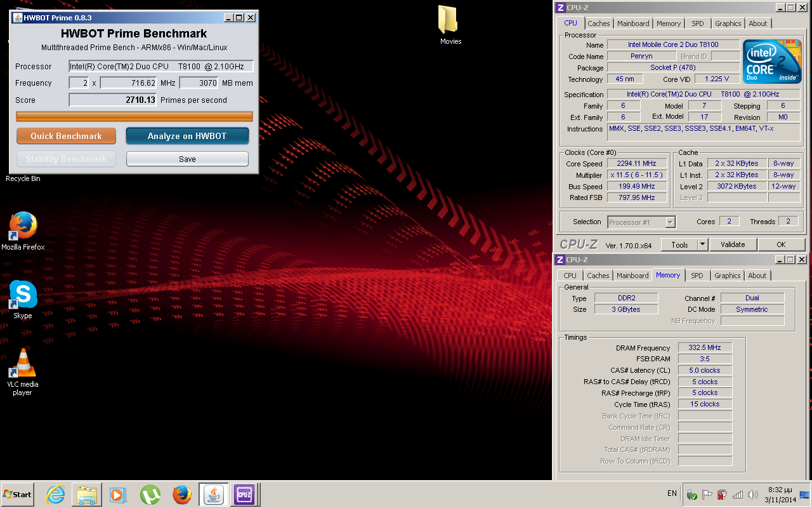Viewport: 812px width, 508px height.
Task: Switch to Memory tab in upper CPU-Z
Action: coord(669,23)
